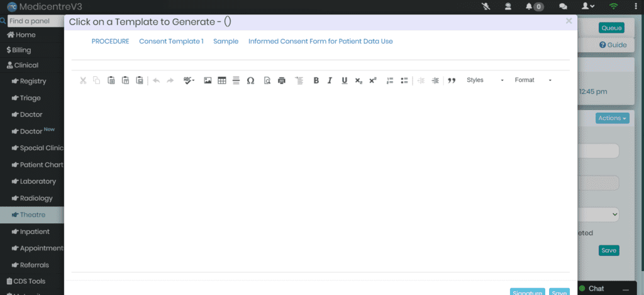The height and width of the screenshot is (295, 644).
Task: Click the support agent headset icon
Action: [508, 6]
